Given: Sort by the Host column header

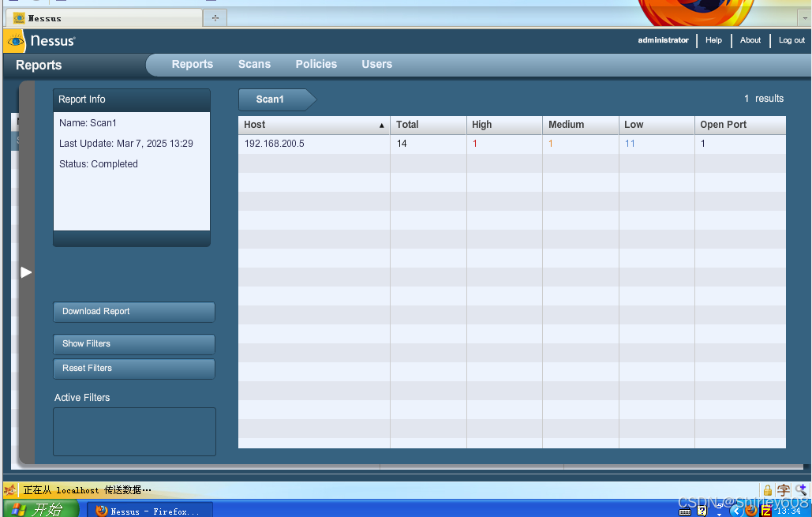Looking at the screenshot, I should pyautogui.click(x=314, y=125).
